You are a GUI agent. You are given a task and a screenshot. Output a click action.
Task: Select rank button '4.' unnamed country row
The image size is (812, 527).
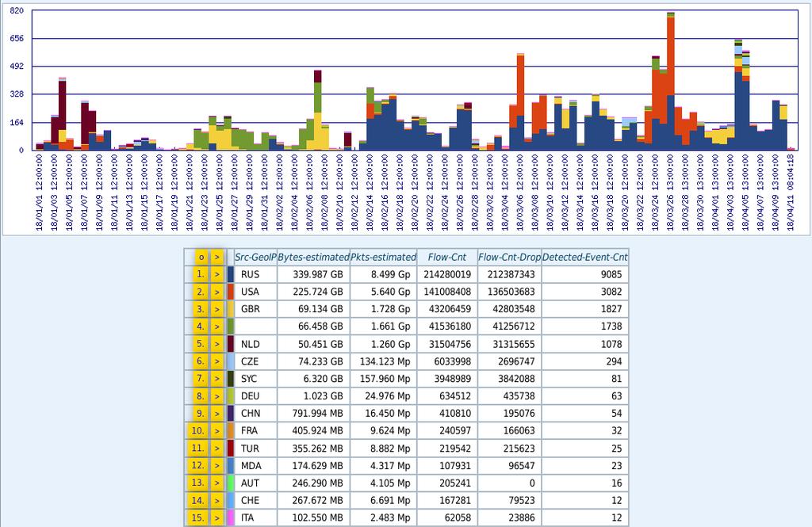click(201, 327)
